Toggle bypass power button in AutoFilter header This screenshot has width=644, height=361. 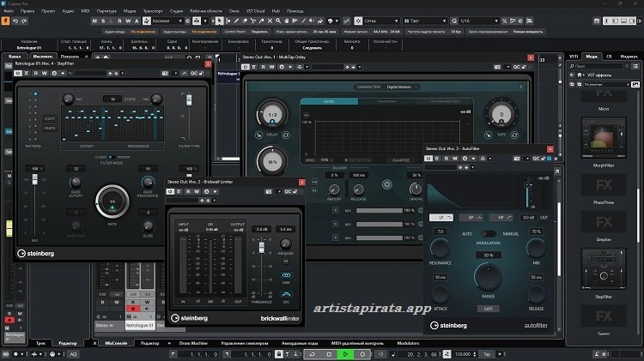(428, 159)
